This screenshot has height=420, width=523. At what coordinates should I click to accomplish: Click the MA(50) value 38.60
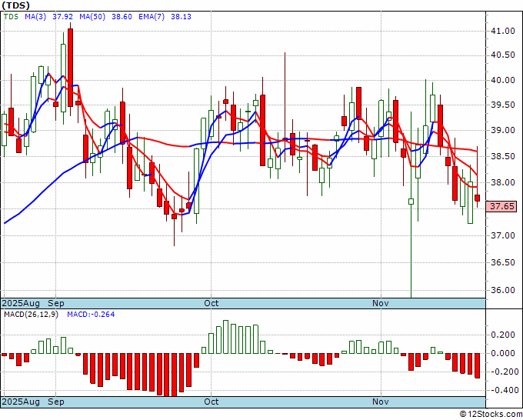click(x=122, y=17)
